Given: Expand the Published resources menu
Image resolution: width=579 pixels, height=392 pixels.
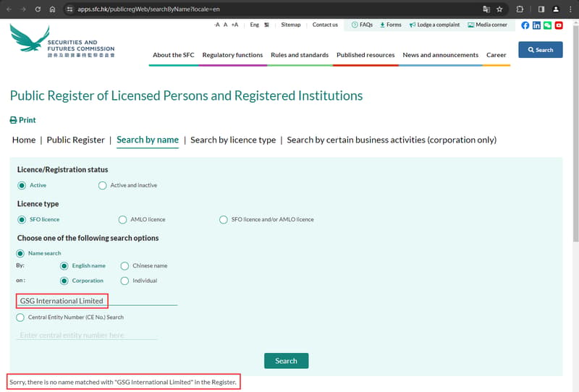Looking at the screenshot, I should 365,55.
